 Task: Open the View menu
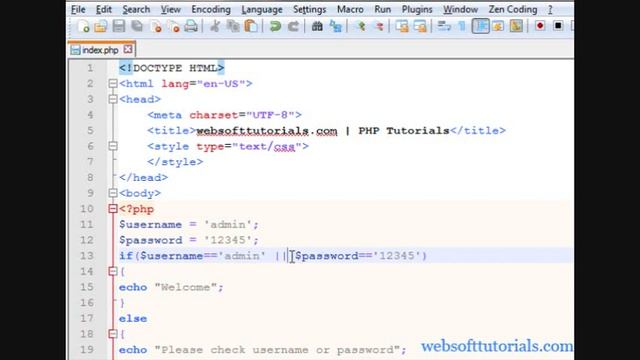tap(171, 9)
